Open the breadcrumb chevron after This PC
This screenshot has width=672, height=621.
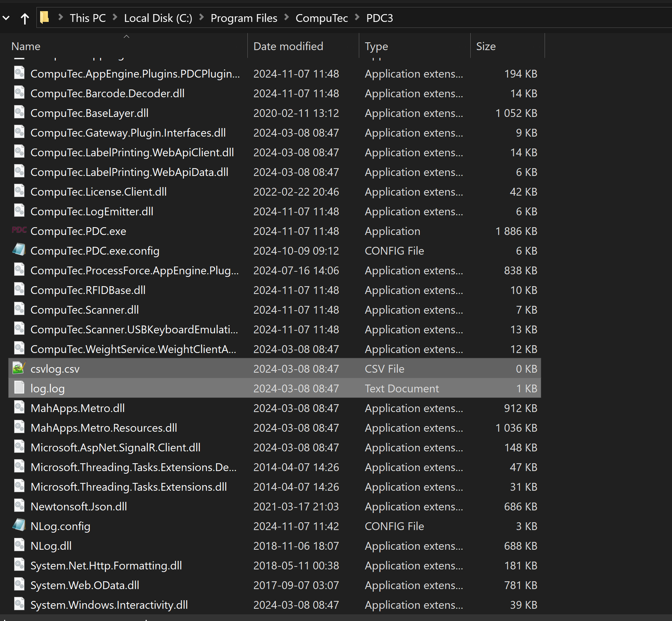pyautogui.click(x=115, y=17)
